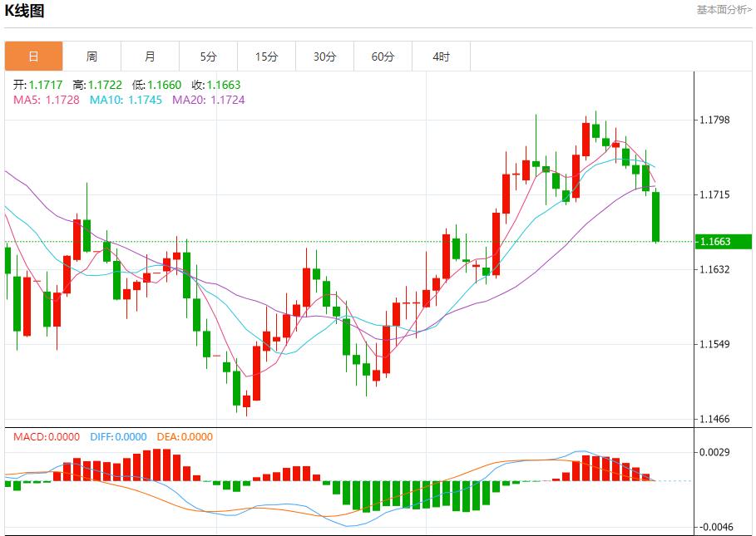Click the MA5 legend value

click(x=46, y=100)
